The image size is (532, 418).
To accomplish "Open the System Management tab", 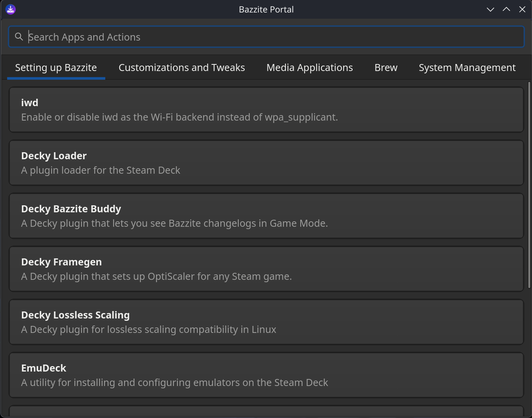I will 467,68.
